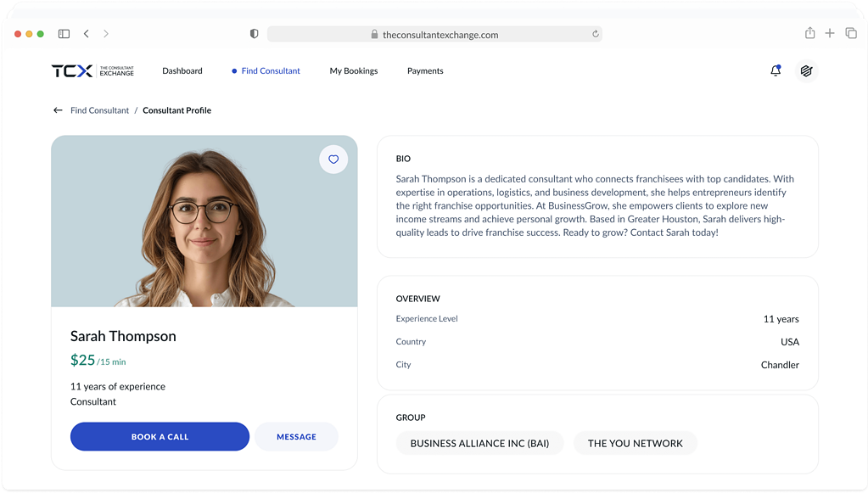Open the Dashboard menu item

182,70
